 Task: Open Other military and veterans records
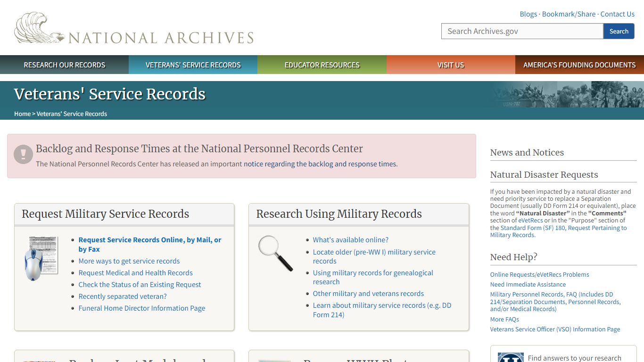[x=368, y=294]
